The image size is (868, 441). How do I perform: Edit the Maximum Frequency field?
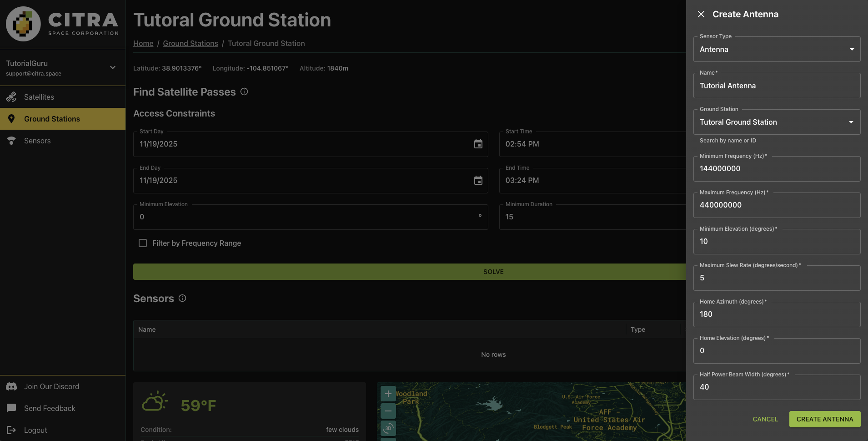777,205
